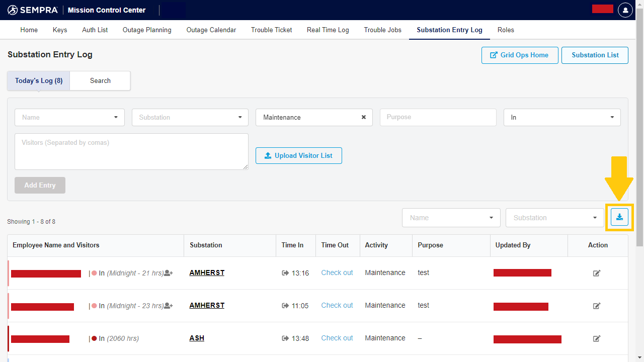Switch to the Search tab
644x362 pixels.
100,80
